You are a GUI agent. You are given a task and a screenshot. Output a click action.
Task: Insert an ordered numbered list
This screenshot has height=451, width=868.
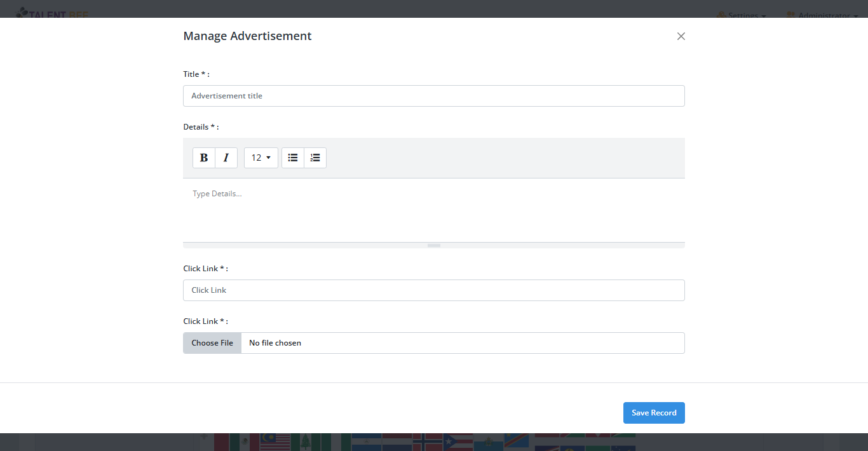point(315,158)
